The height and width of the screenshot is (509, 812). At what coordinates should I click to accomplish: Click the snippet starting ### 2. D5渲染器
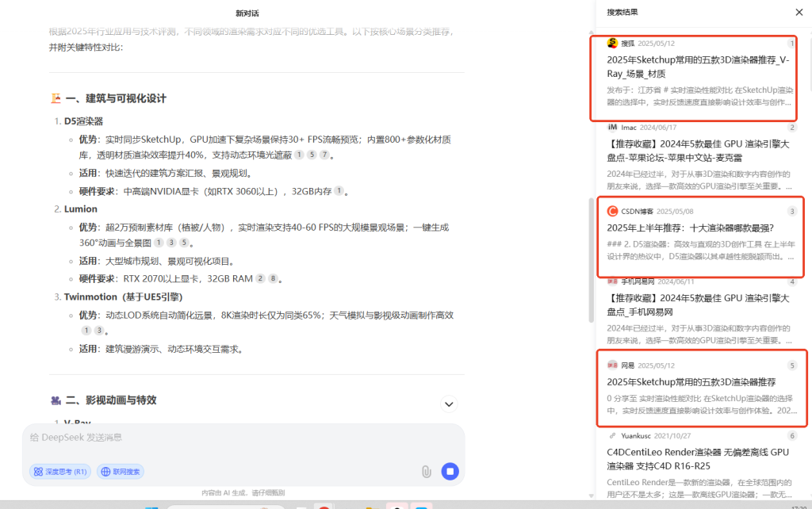click(x=700, y=250)
